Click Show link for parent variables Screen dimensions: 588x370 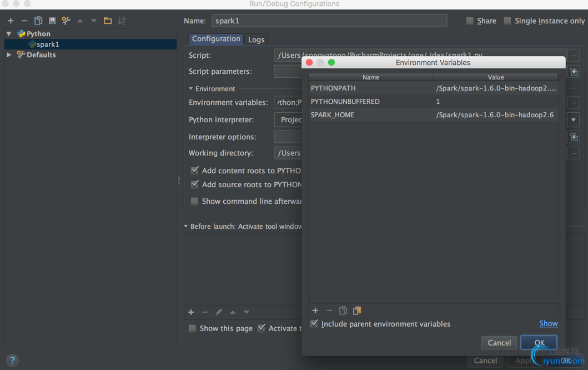click(x=548, y=323)
